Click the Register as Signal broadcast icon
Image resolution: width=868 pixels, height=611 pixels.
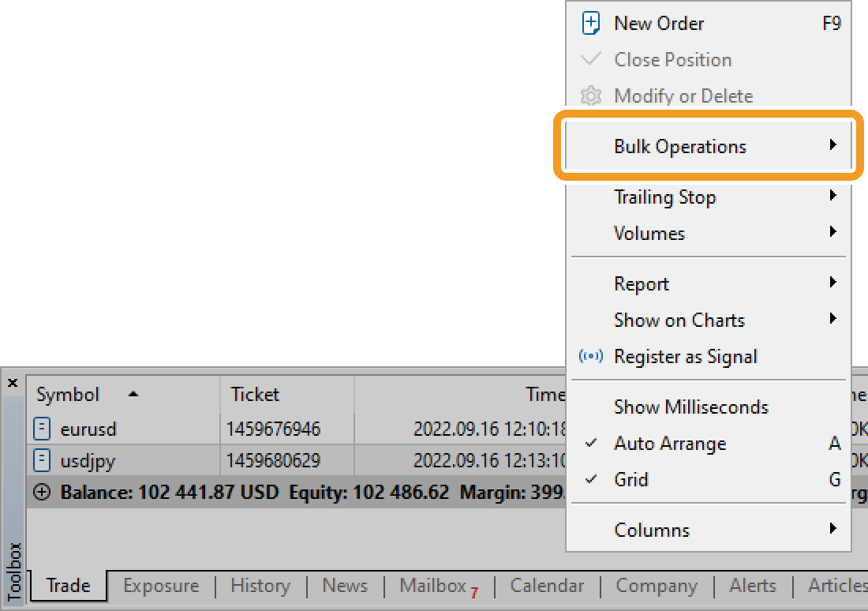click(x=590, y=356)
